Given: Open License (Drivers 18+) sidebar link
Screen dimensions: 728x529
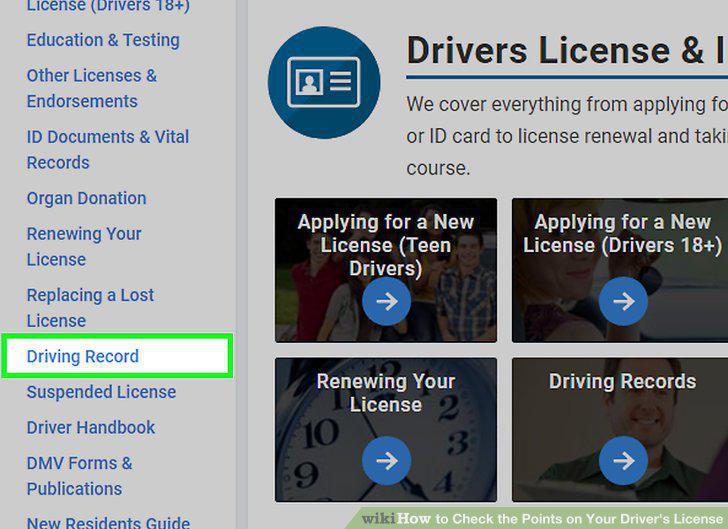Looking at the screenshot, I should (x=109, y=7).
